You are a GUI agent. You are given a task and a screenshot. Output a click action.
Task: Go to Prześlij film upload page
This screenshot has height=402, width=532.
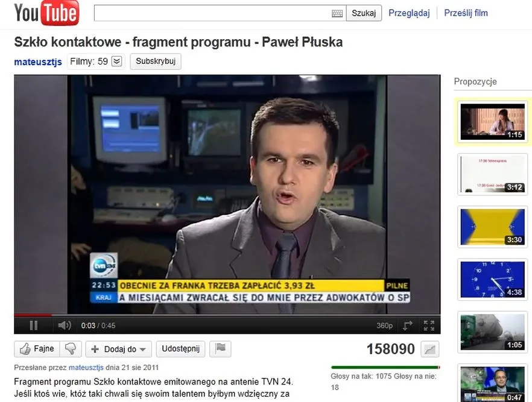pyautogui.click(x=466, y=13)
